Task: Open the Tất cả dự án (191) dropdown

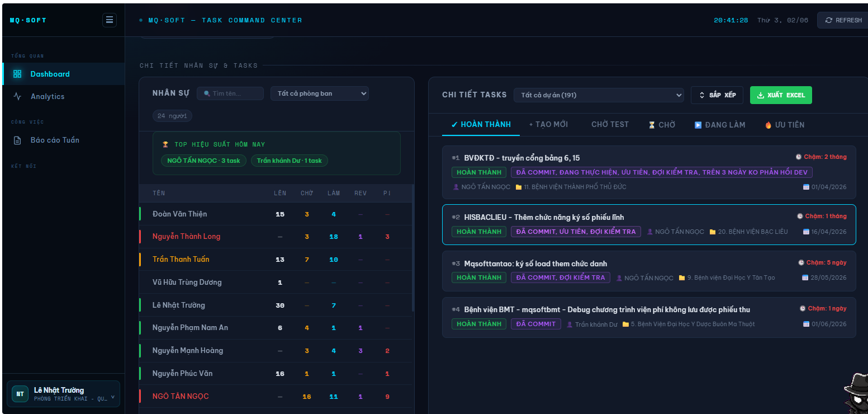Action: click(599, 95)
